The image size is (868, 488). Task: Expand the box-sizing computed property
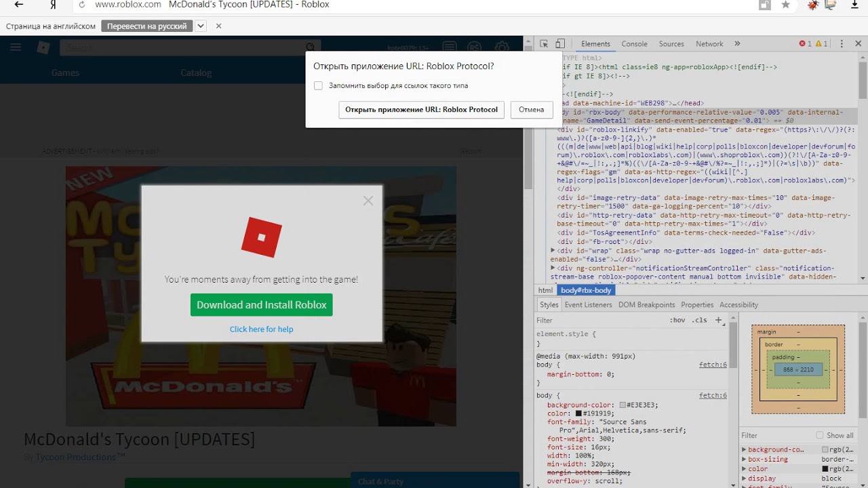(744, 460)
